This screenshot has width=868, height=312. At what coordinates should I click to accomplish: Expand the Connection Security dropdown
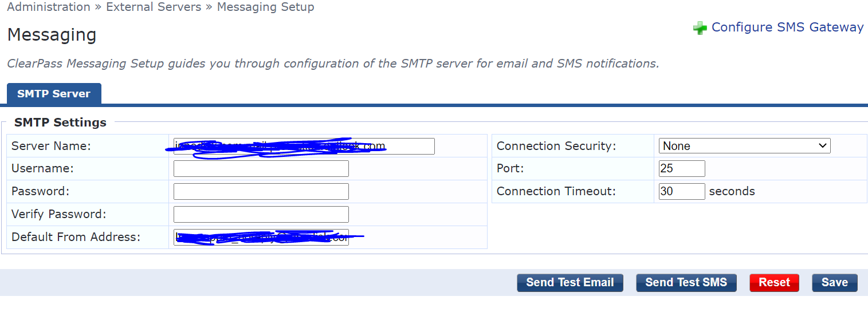(x=745, y=146)
